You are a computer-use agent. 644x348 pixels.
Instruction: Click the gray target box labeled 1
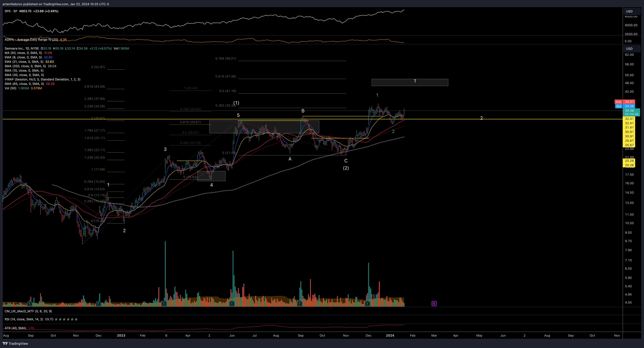coord(410,82)
